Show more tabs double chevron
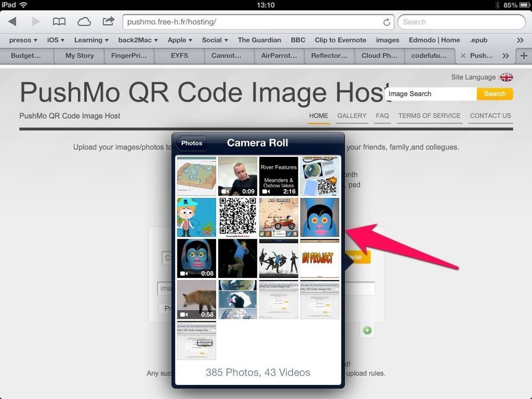The width and height of the screenshot is (532, 399). (x=505, y=55)
